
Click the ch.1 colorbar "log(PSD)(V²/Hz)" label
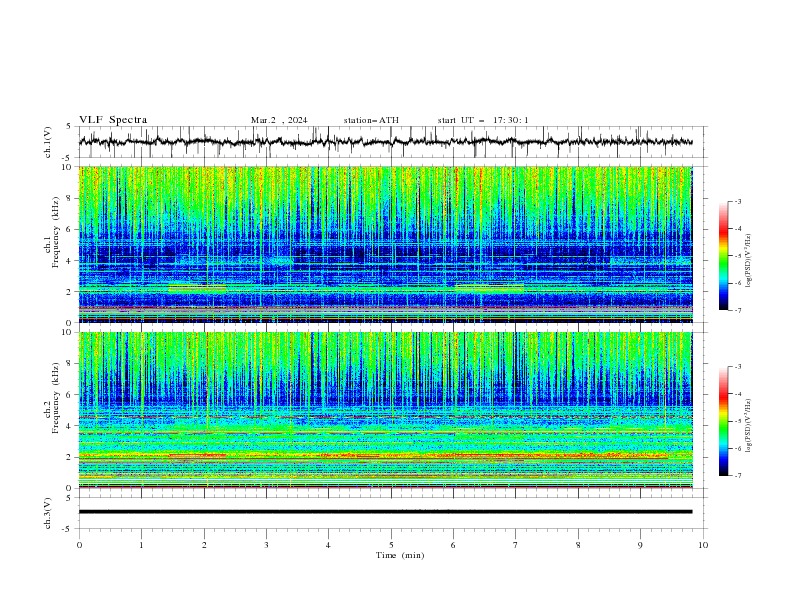[748, 261]
